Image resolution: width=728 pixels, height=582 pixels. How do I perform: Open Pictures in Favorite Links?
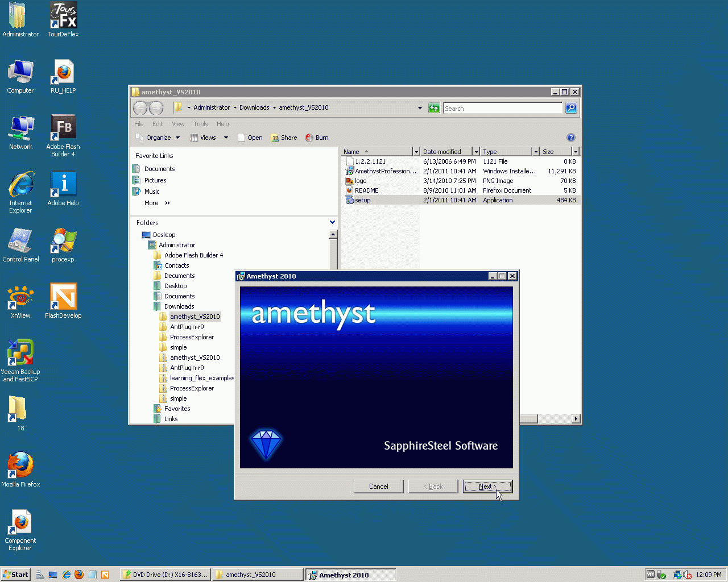150,180
